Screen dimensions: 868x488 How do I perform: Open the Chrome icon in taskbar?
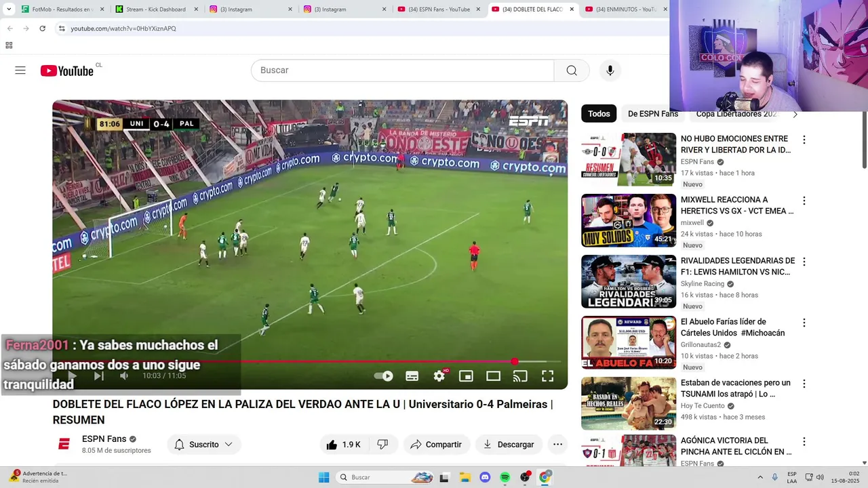[x=545, y=477]
